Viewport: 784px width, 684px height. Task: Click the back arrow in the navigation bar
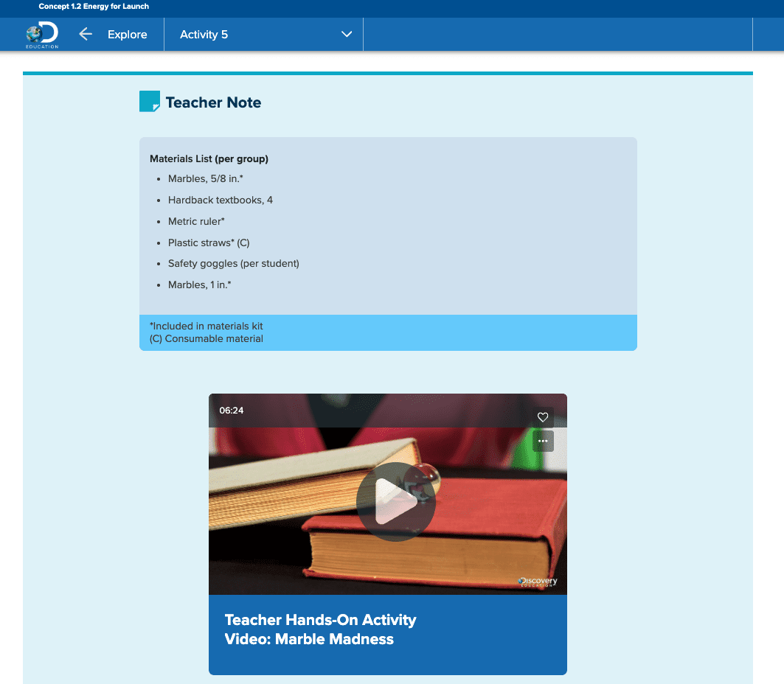coord(86,34)
